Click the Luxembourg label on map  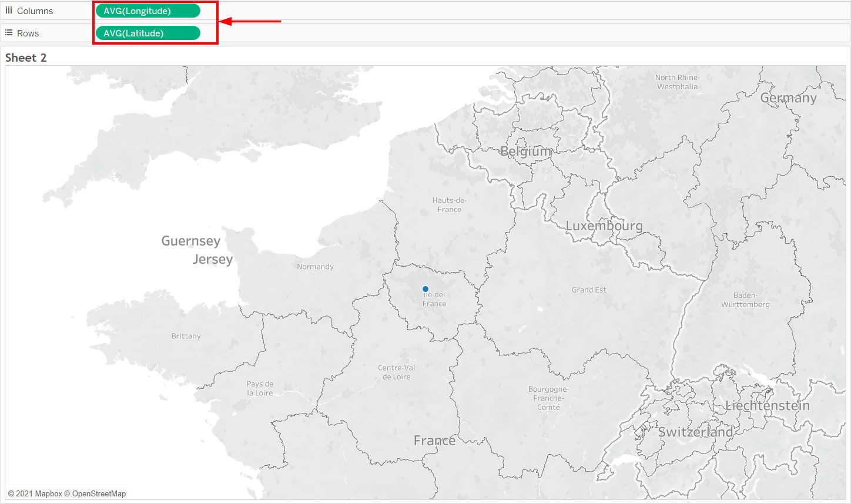click(604, 226)
